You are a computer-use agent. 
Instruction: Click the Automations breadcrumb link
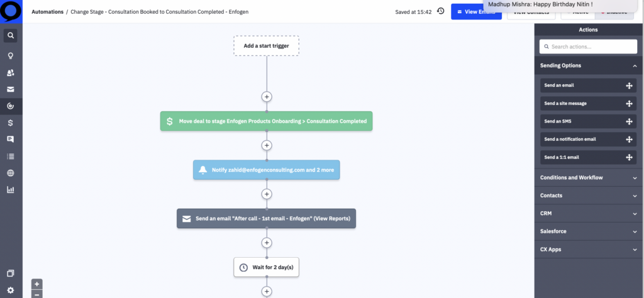click(x=47, y=12)
